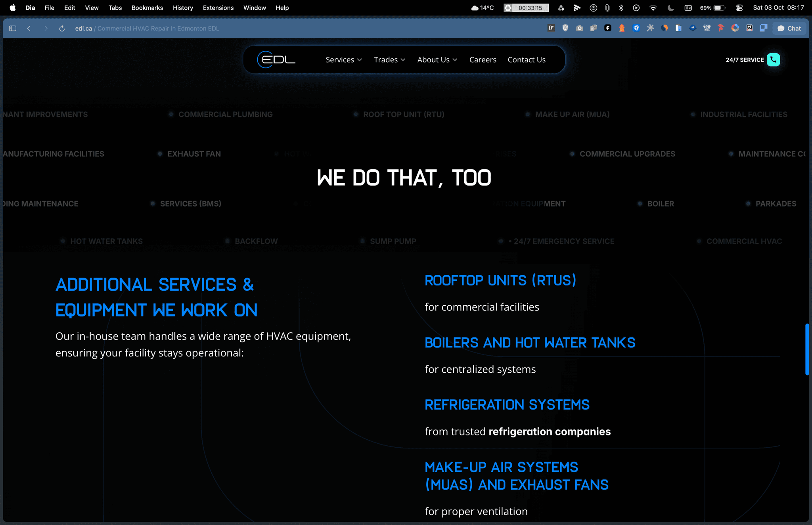Open the Chat button in toolbar
The height and width of the screenshot is (525, 812).
[x=789, y=28]
